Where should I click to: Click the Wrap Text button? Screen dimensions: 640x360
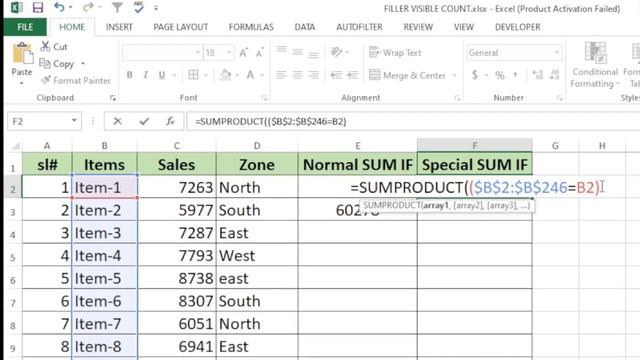[x=395, y=53]
